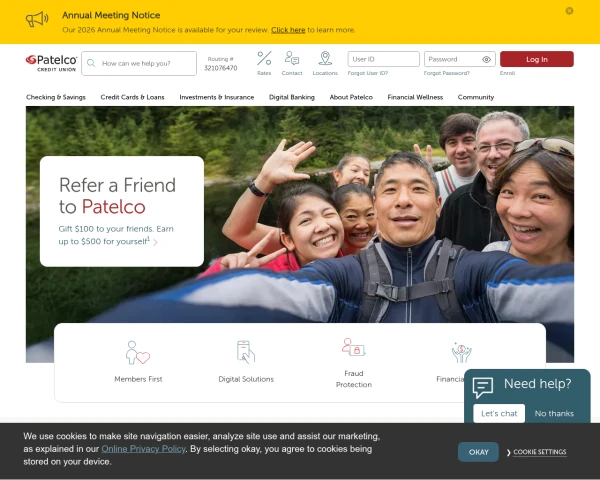Focus the 'How can we help you?' search field

coord(139,64)
